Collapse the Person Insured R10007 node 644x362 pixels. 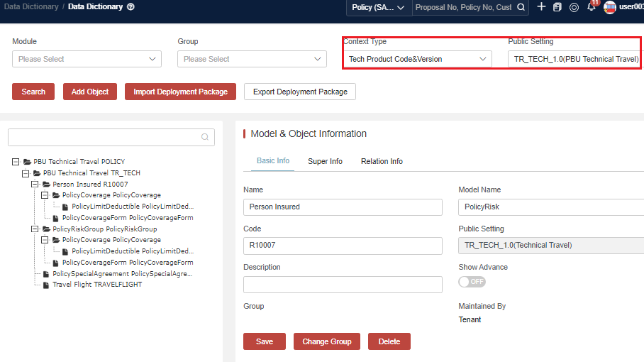point(35,184)
